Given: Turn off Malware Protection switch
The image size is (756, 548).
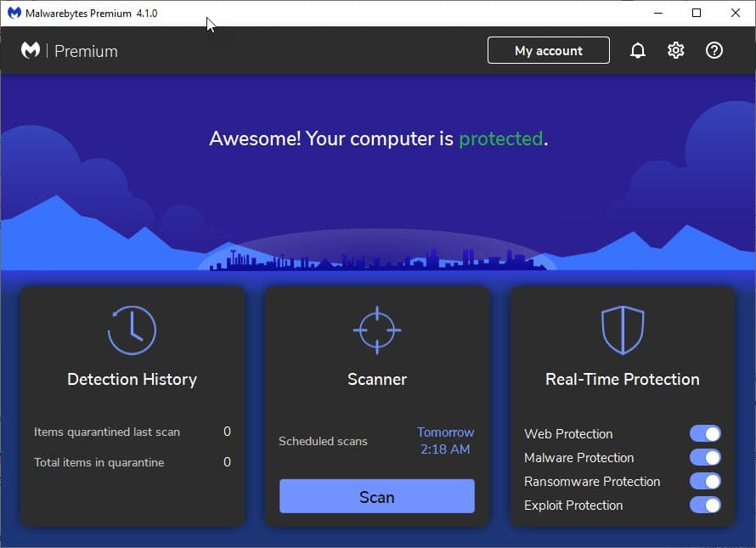Looking at the screenshot, I should click(705, 458).
